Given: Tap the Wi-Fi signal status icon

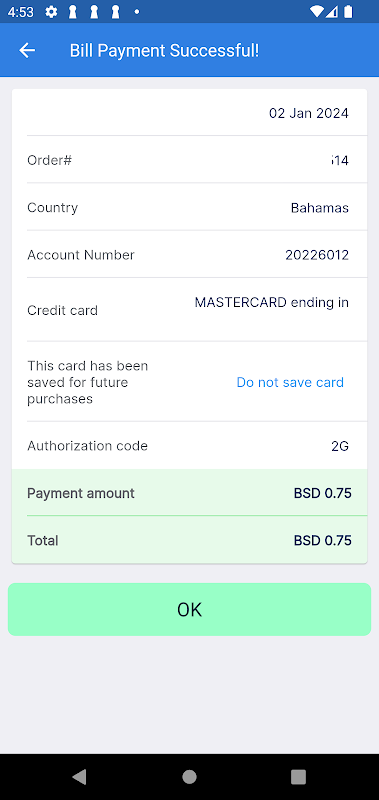Looking at the screenshot, I should point(317,12).
